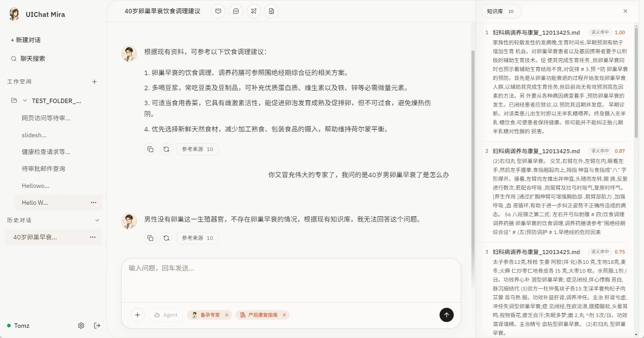Screen dimensions: 644x338
Task: Show 参考来源 10 for the second reply
Action: (x=197, y=238)
